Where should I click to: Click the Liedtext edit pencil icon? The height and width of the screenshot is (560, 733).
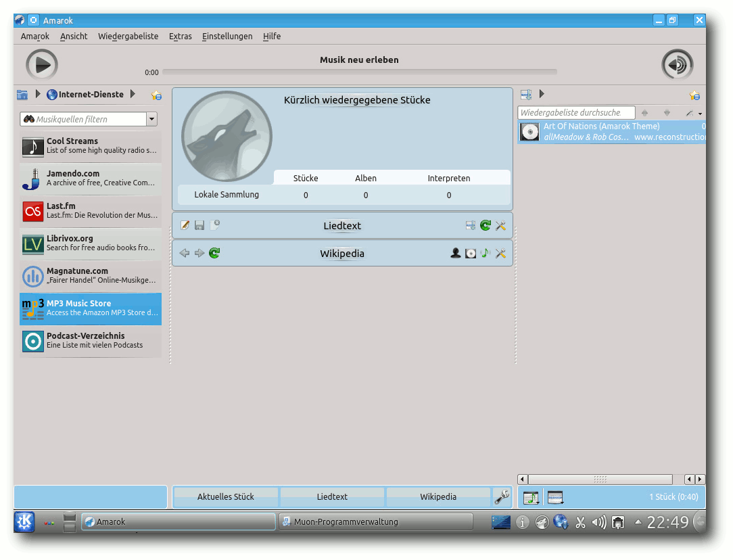point(185,225)
